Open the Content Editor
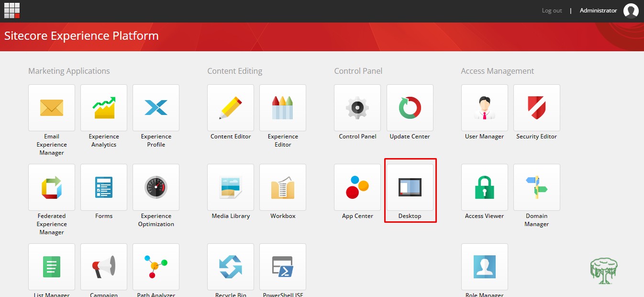This screenshot has height=297, width=644. coord(231,108)
